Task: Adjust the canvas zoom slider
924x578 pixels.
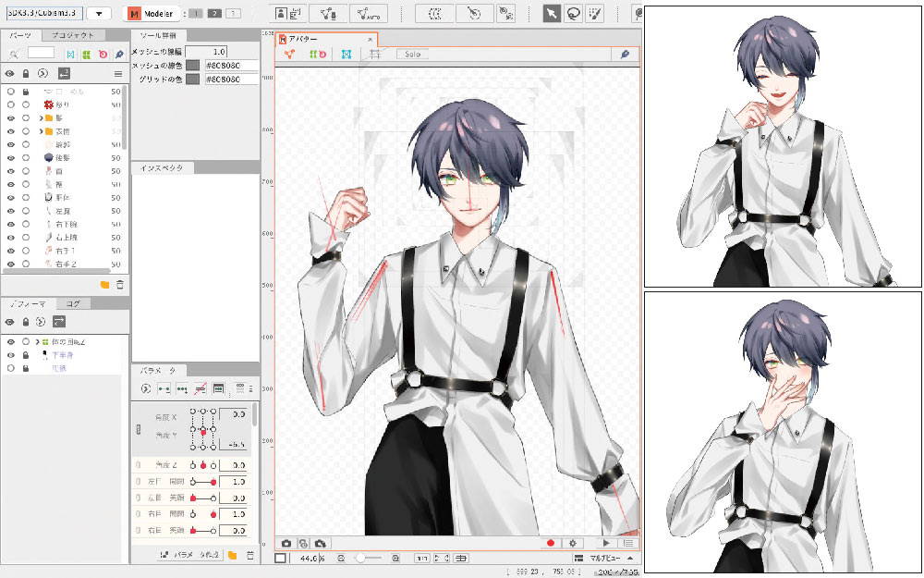Action: click(369, 558)
